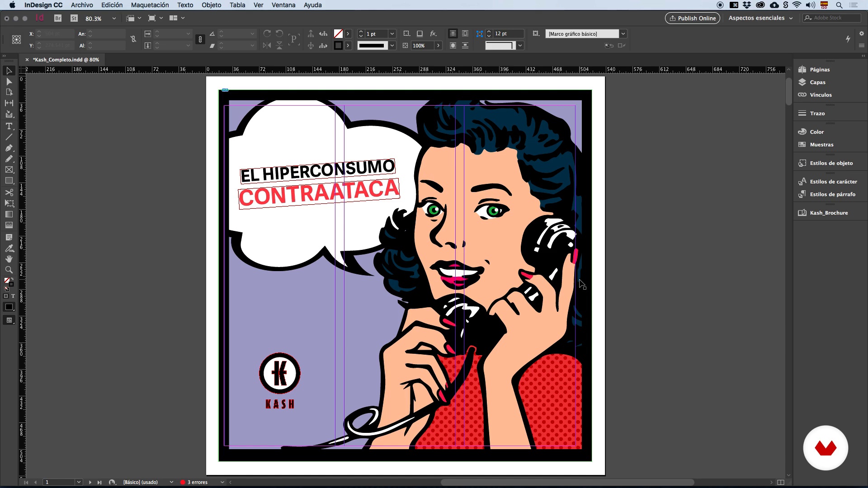The image size is (868, 488).
Task: Select the Gradient Feather tool
Action: pos(9,225)
